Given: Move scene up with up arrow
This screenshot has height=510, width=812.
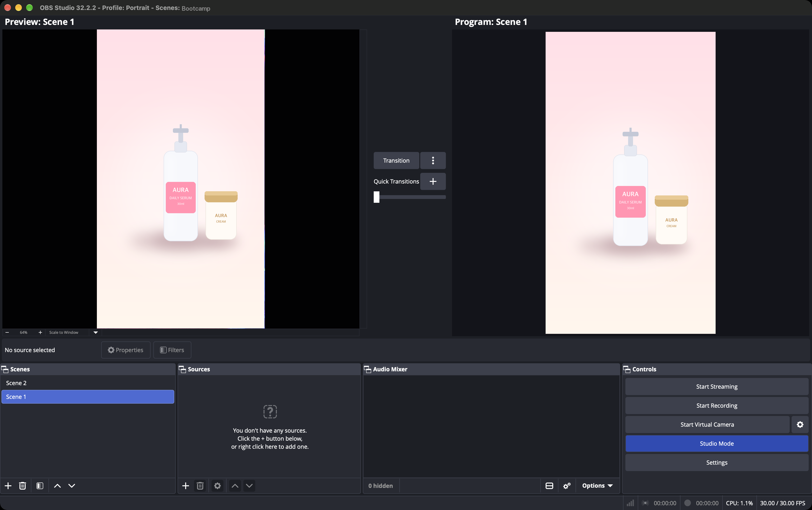Looking at the screenshot, I should pyautogui.click(x=57, y=486).
